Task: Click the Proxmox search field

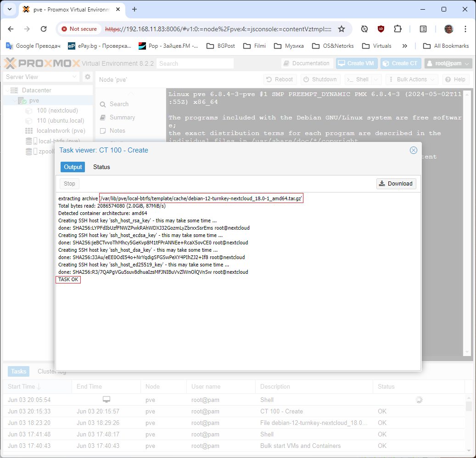Action: pyautogui.click(x=195, y=63)
